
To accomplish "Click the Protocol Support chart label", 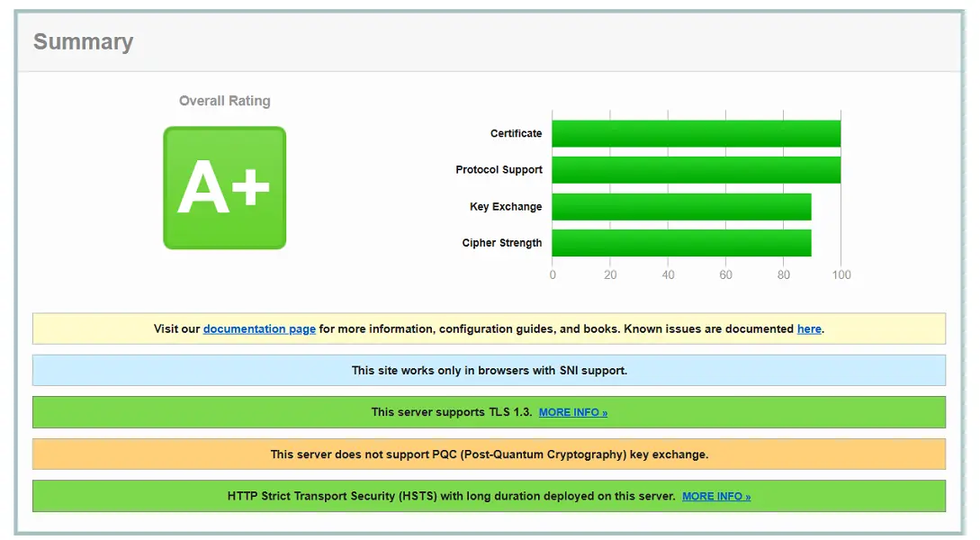I will (x=499, y=170).
